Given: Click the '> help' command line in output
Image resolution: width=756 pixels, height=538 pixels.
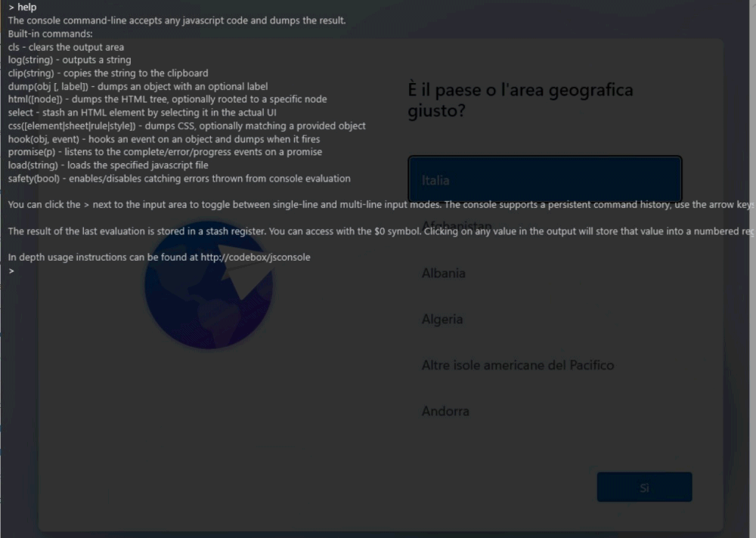Looking at the screenshot, I should click(x=23, y=8).
